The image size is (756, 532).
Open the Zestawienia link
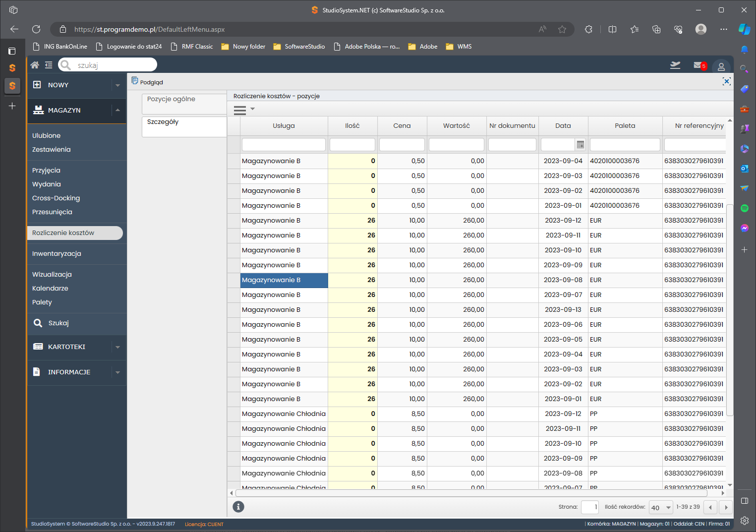(x=51, y=149)
